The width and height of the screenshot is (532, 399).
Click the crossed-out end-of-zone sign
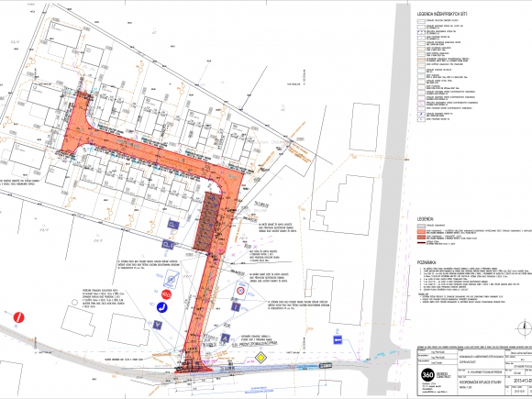click(x=172, y=280)
